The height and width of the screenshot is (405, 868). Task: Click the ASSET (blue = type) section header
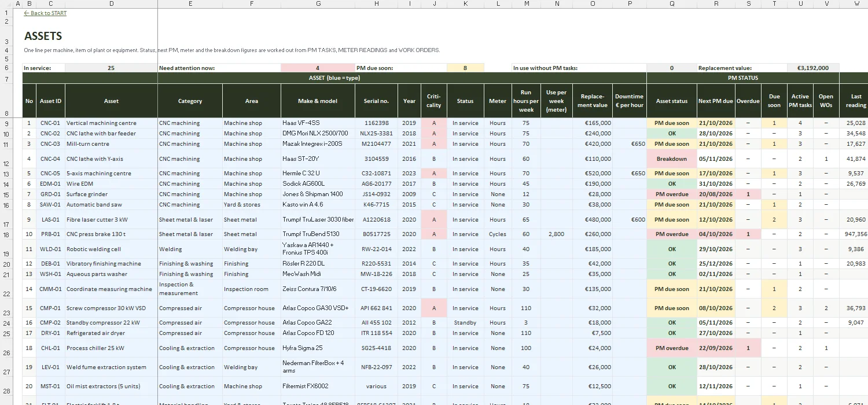(x=334, y=78)
